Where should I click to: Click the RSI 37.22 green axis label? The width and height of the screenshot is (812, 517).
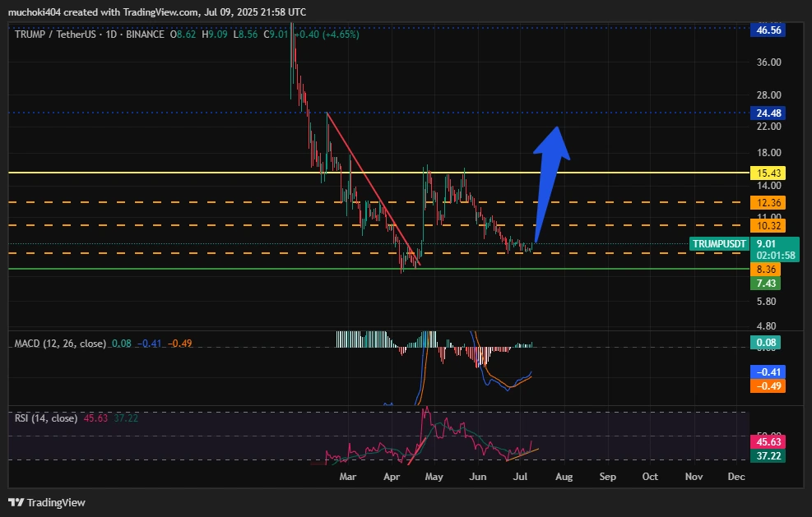pyautogui.click(x=766, y=455)
